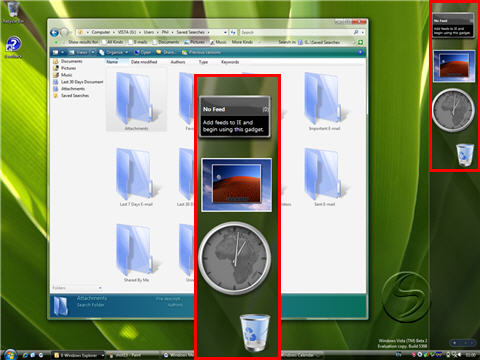Image resolution: width=480 pixels, height=360 pixels.
Task: Click the Refresh icon beside address bar
Action: [233, 32]
